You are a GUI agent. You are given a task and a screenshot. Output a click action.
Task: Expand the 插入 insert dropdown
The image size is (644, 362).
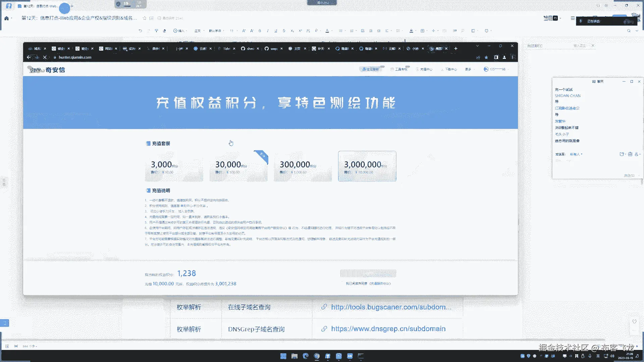tap(180, 31)
